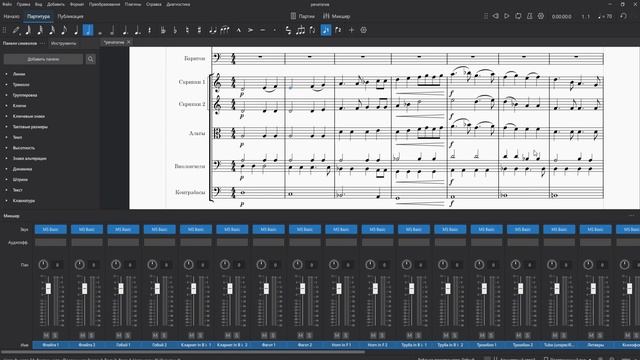This screenshot has height=360, width=640.
Task: Solo the Флейта 1 mixer channel
Action: [55, 335]
